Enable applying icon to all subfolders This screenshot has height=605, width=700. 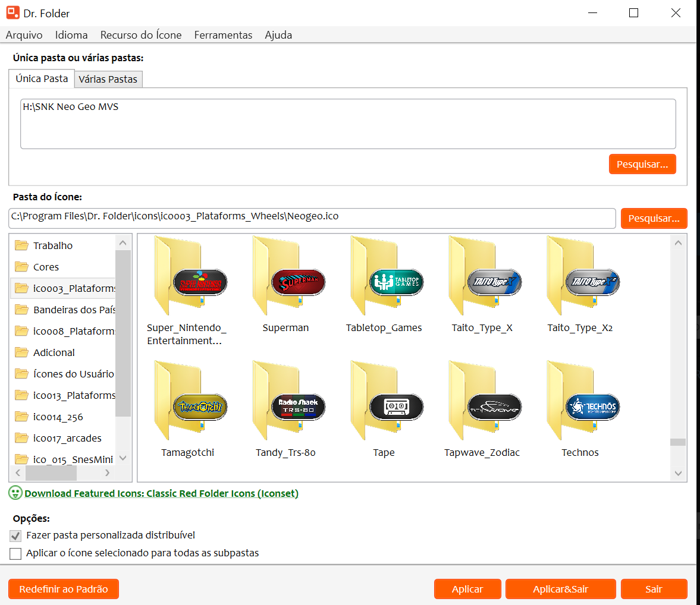coord(15,553)
